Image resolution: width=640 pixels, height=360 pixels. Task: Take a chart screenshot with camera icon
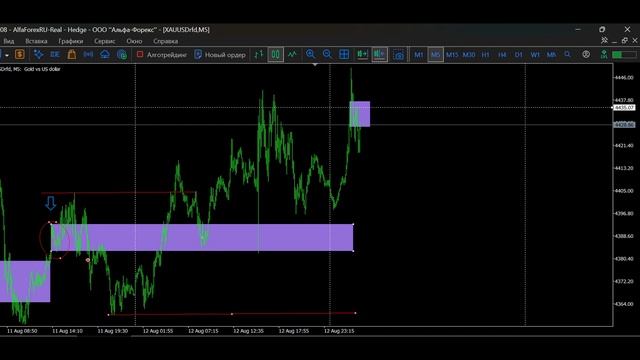399,55
